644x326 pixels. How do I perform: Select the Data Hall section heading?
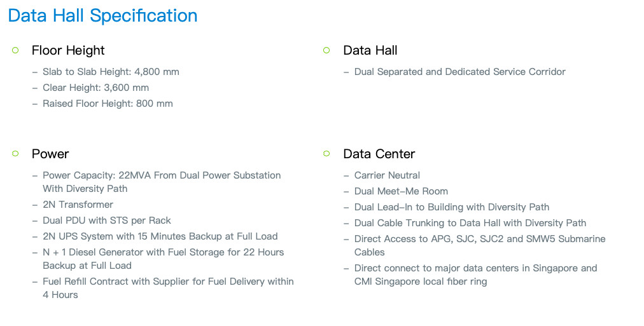pyautogui.click(x=370, y=50)
